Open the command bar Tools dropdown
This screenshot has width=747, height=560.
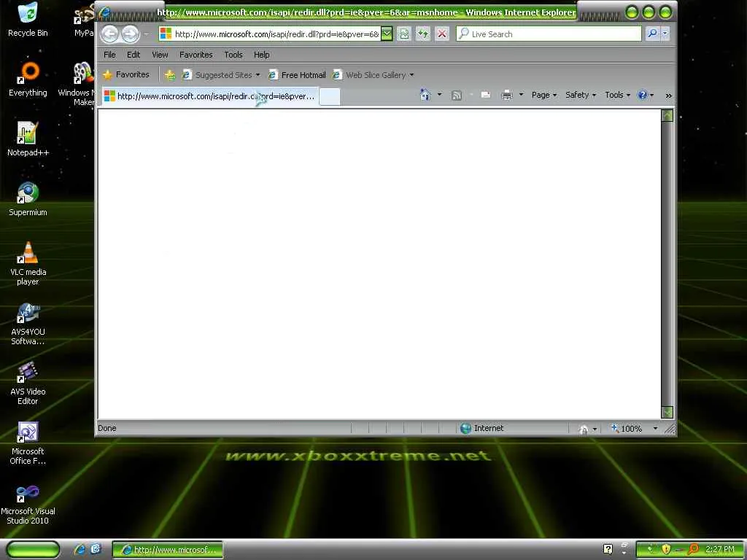(x=617, y=95)
